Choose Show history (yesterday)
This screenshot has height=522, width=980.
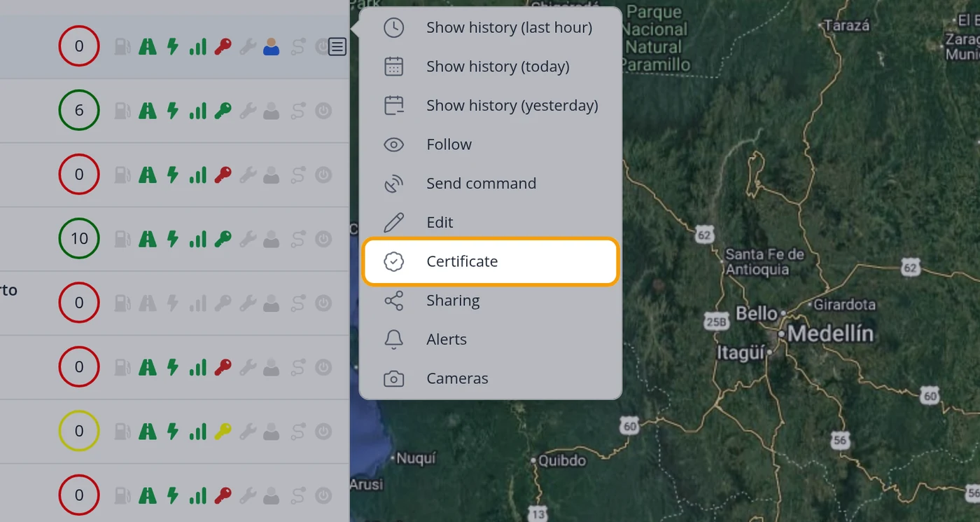click(491, 106)
